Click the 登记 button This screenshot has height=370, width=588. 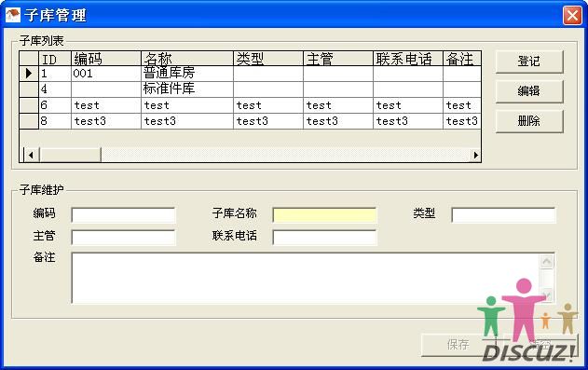coord(529,62)
